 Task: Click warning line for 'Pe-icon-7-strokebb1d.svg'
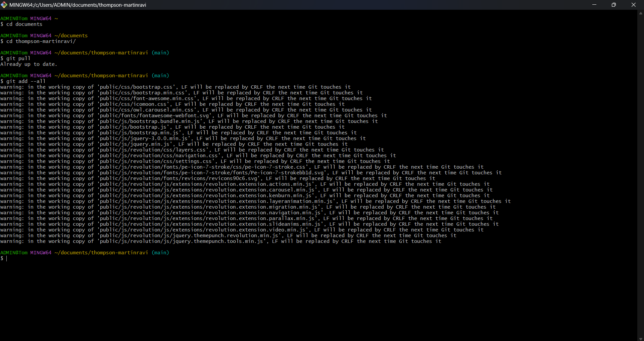click(x=251, y=173)
